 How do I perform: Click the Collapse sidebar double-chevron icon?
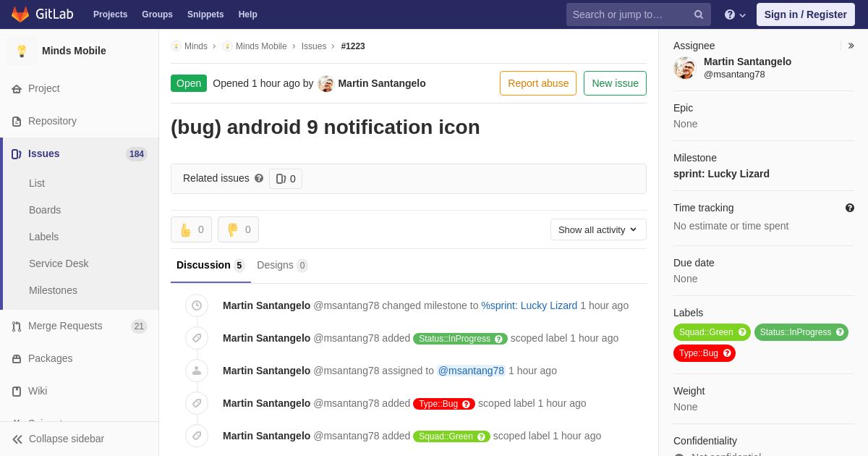[17, 439]
